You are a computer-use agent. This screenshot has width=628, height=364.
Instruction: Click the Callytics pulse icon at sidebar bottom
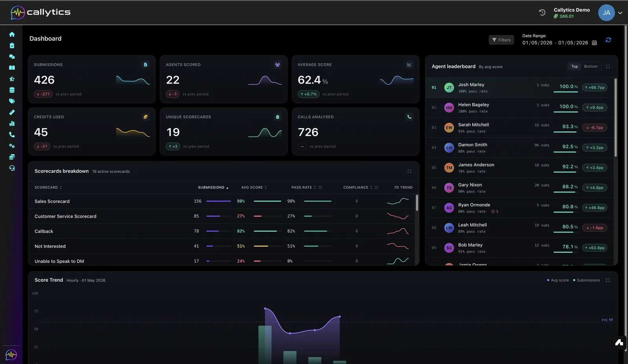click(x=11, y=355)
